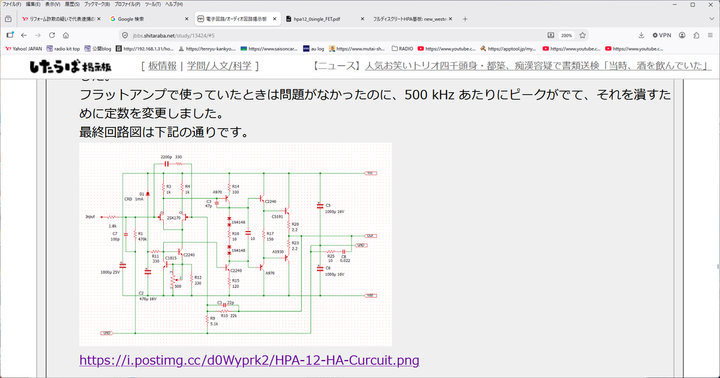Close the hpa12_0single_FET.pdf tab
Screen dimensions: 720x378
(362, 19)
